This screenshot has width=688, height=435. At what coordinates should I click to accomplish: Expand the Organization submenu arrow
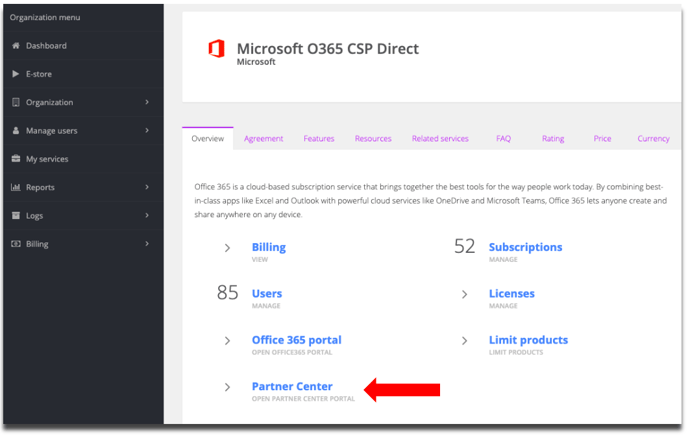point(147,102)
